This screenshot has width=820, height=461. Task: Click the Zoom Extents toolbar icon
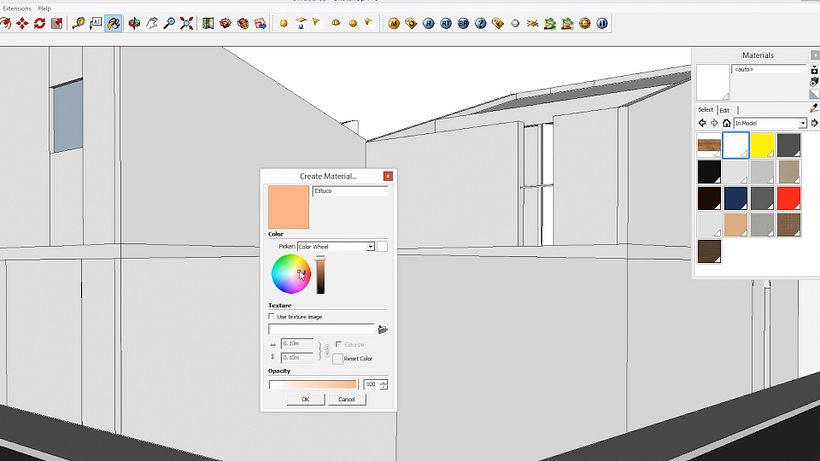click(186, 23)
